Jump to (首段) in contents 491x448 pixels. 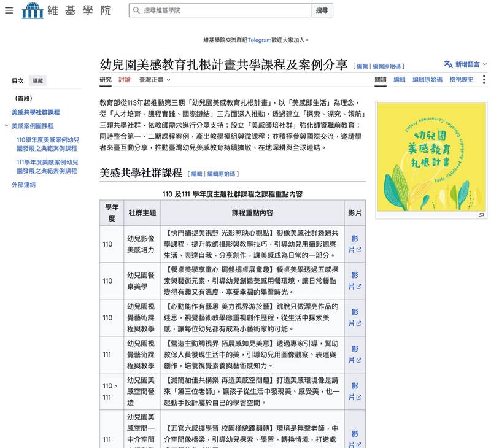[23, 98]
